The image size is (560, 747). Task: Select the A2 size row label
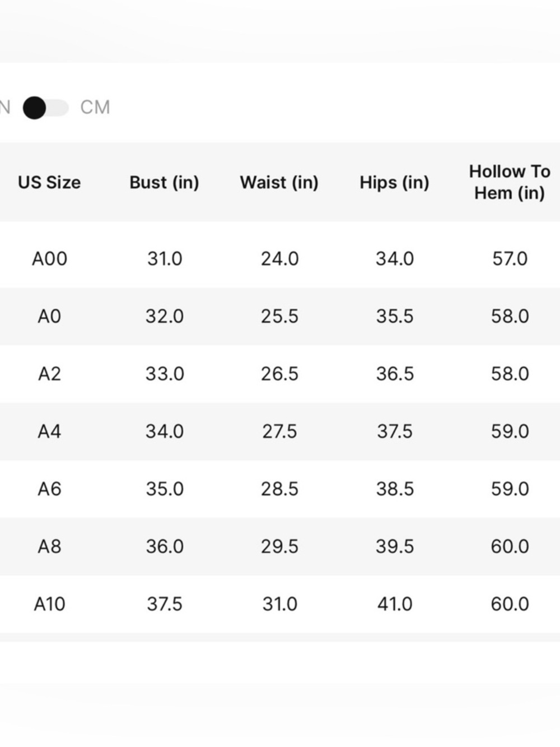(49, 374)
